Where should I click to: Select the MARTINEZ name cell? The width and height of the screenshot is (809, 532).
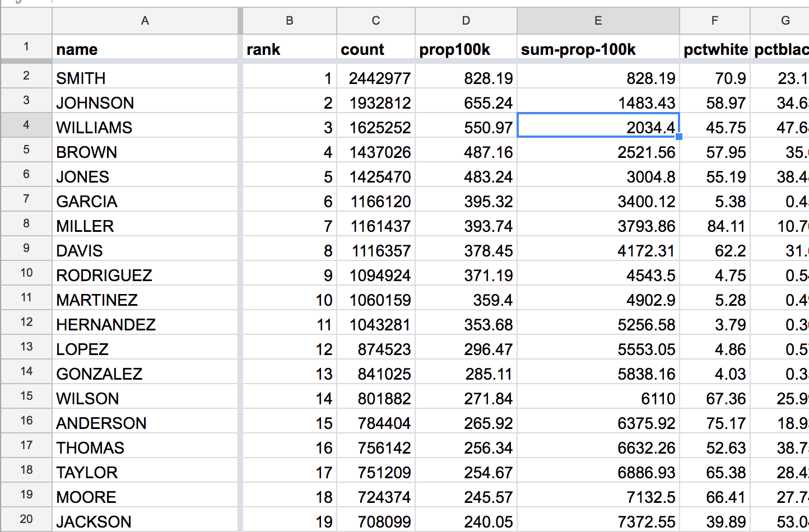coord(145,298)
